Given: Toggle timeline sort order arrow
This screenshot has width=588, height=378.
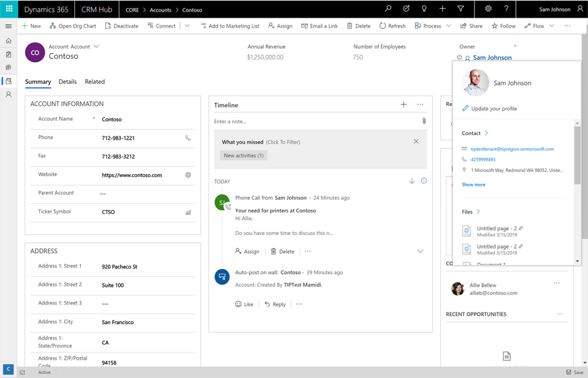Looking at the screenshot, I should [x=412, y=181].
